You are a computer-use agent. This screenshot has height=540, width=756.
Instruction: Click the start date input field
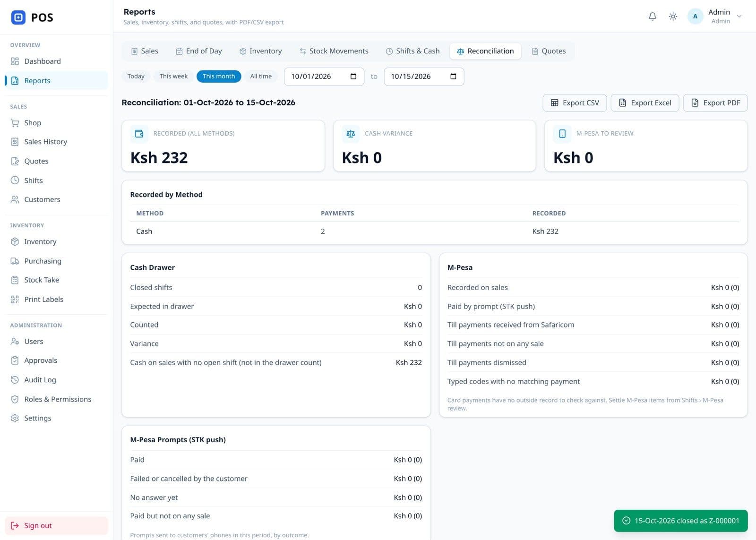coord(324,77)
